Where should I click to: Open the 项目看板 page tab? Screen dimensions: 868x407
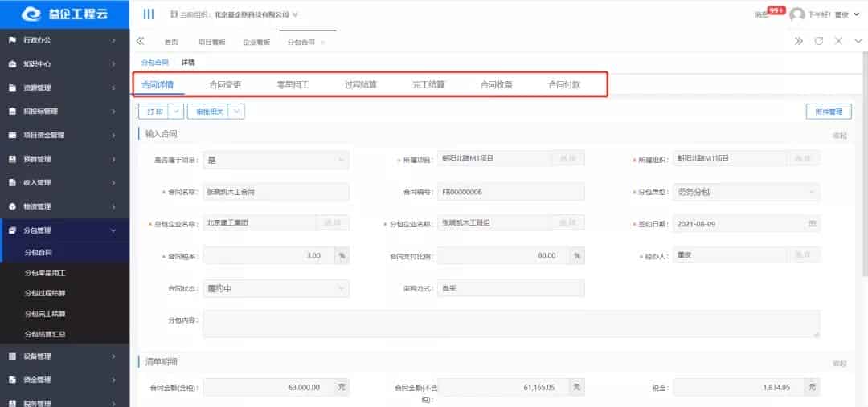tap(212, 43)
